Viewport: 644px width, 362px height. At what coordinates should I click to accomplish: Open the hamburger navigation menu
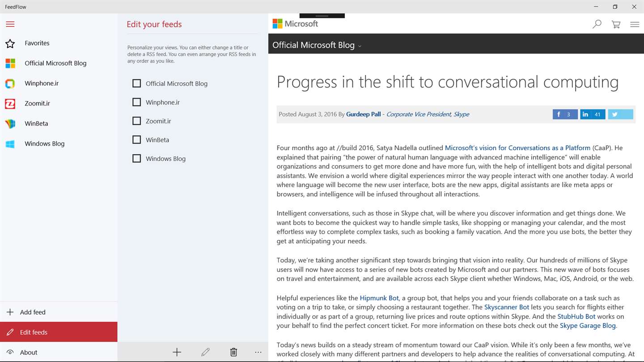[x=10, y=24]
